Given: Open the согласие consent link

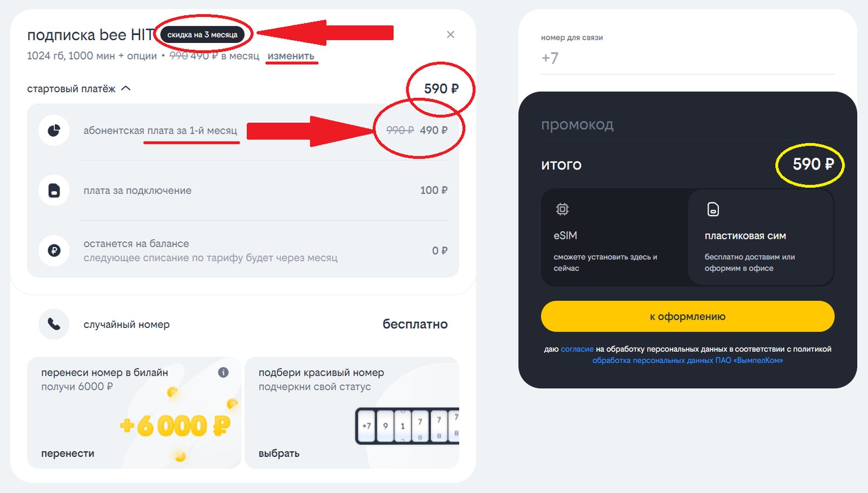Looking at the screenshot, I should pos(577,349).
